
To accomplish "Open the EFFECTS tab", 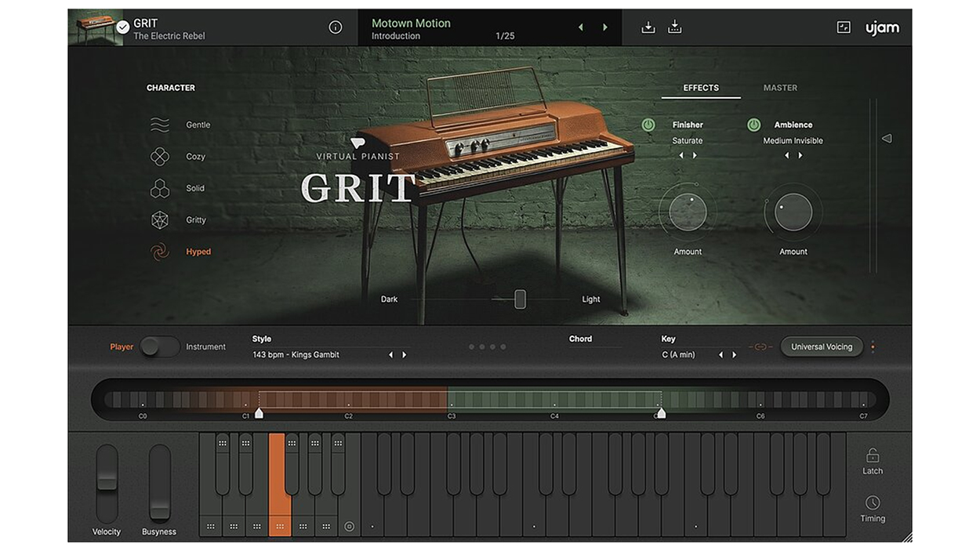I will [701, 88].
